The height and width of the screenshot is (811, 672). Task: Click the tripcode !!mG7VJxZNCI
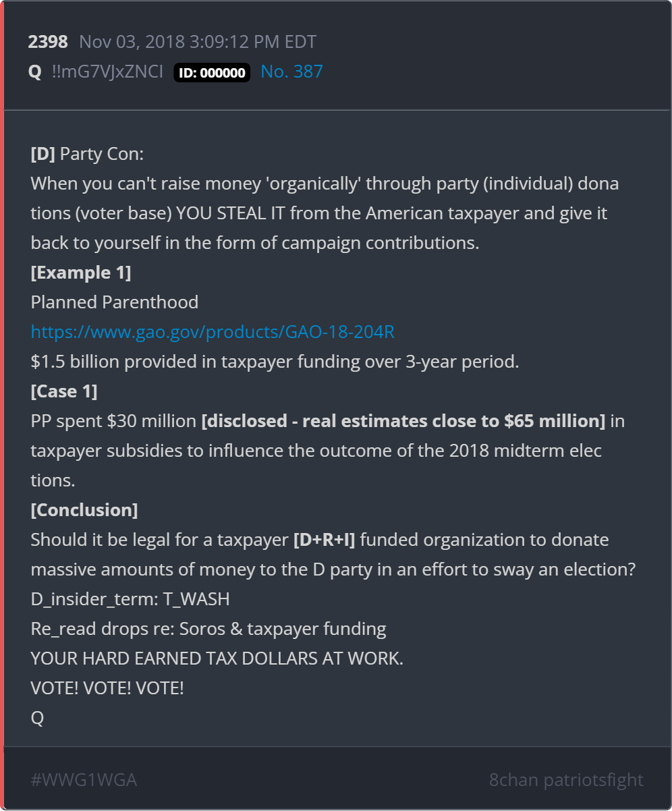pos(107,72)
